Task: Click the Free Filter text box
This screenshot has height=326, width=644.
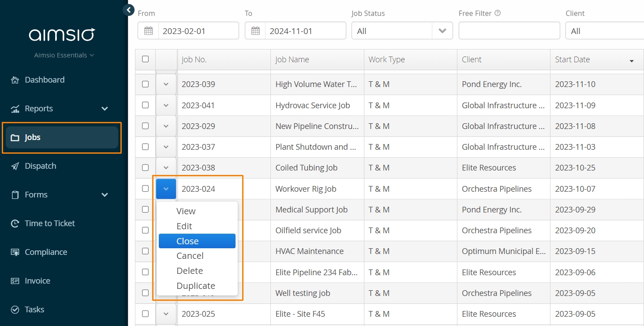Action: pyautogui.click(x=509, y=31)
